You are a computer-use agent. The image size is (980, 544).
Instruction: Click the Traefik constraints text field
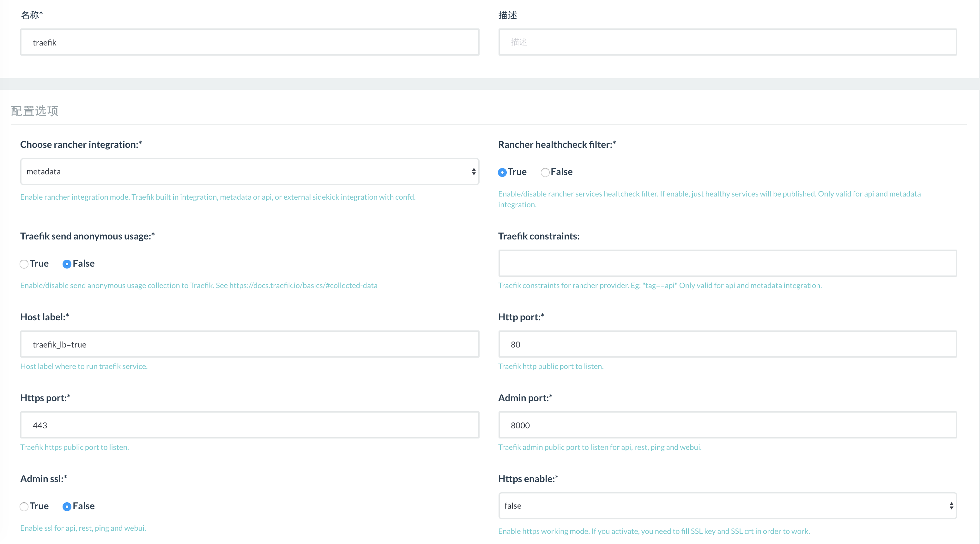[x=727, y=263]
